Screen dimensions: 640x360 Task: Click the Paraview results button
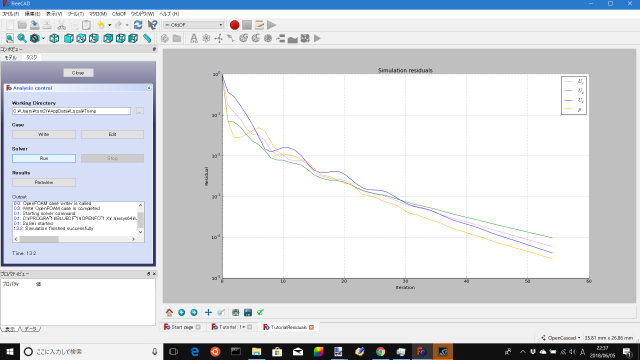(44, 182)
